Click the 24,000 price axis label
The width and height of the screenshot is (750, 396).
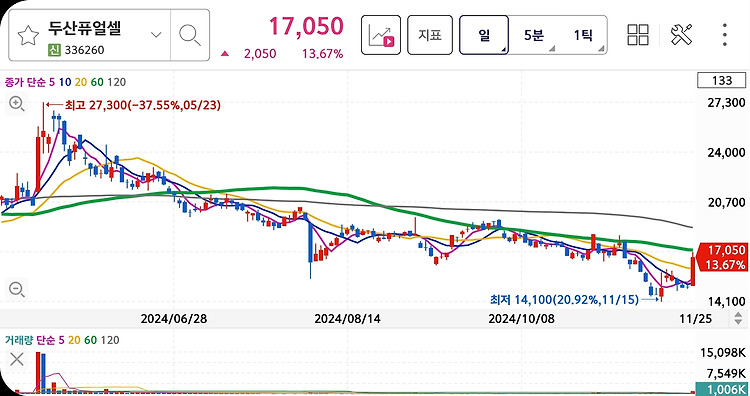tap(726, 153)
